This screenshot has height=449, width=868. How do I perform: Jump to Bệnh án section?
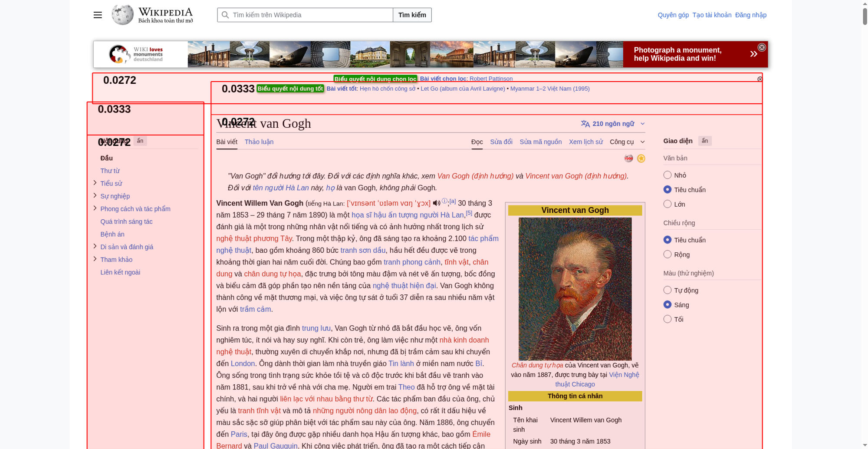tap(112, 234)
